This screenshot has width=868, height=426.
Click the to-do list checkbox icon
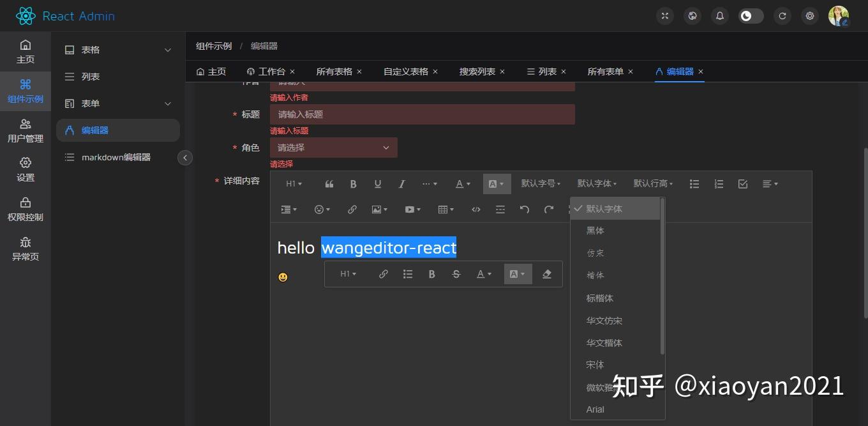[742, 183]
